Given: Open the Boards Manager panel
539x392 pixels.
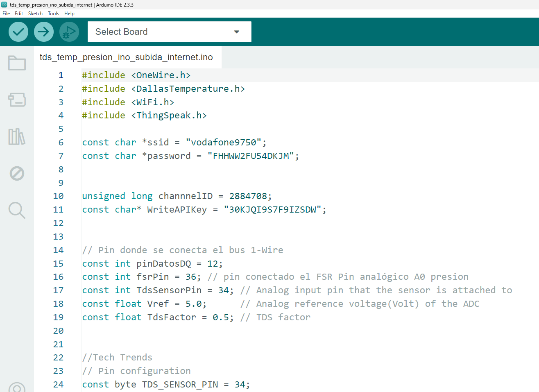Looking at the screenshot, I should [17, 100].
